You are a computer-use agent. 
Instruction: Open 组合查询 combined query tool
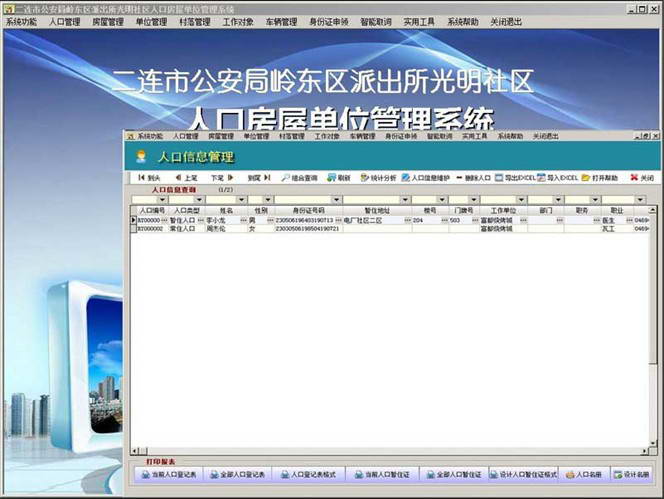coord(299,178)
